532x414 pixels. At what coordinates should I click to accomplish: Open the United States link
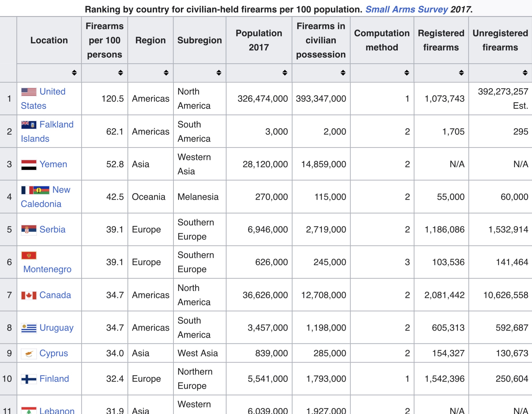click(43, 99)
